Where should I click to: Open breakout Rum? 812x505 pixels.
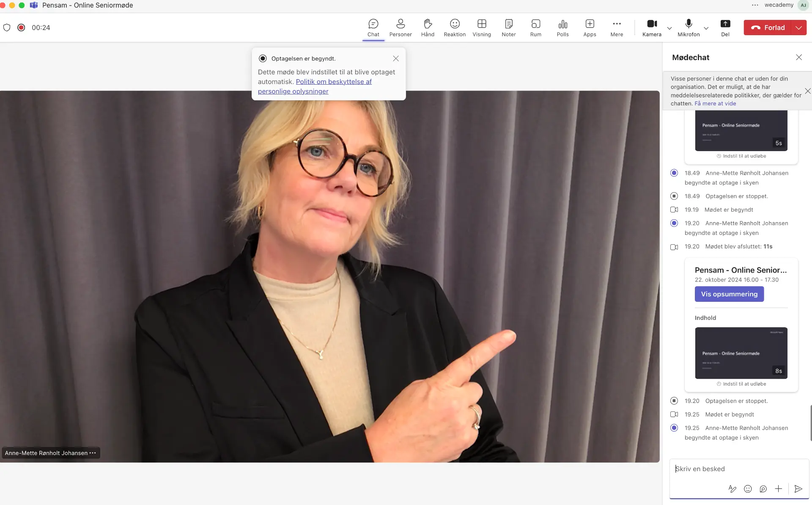536,28
